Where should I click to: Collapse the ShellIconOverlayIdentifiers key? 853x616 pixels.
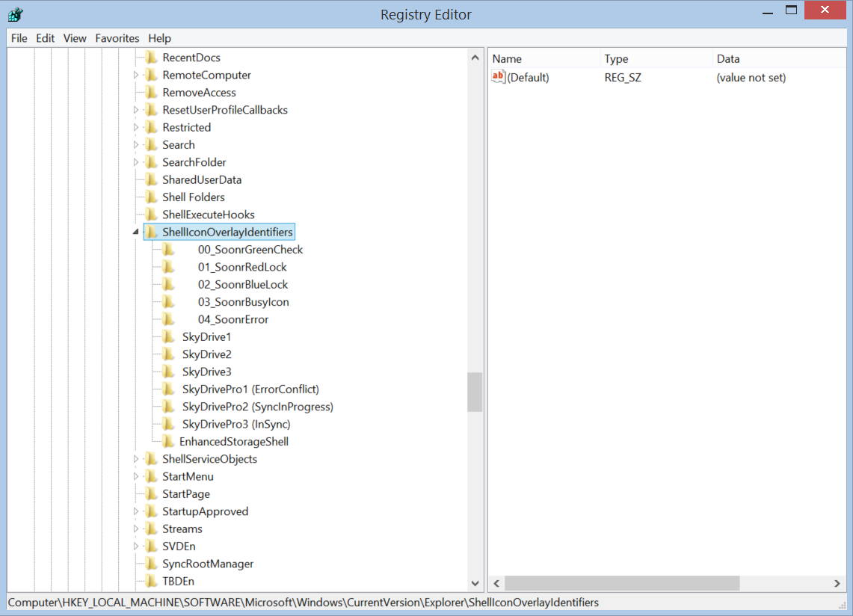point(136,232)
